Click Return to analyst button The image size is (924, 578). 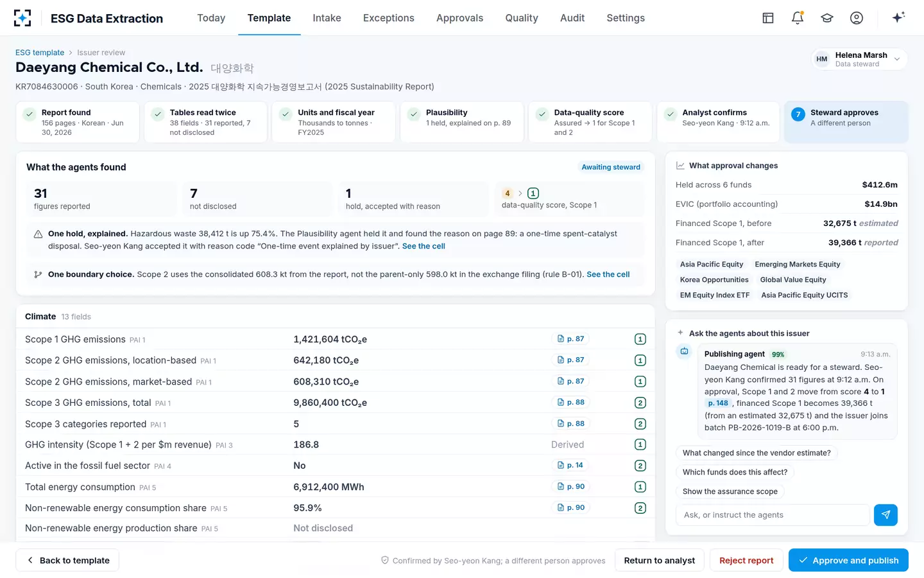pos(660,560)
